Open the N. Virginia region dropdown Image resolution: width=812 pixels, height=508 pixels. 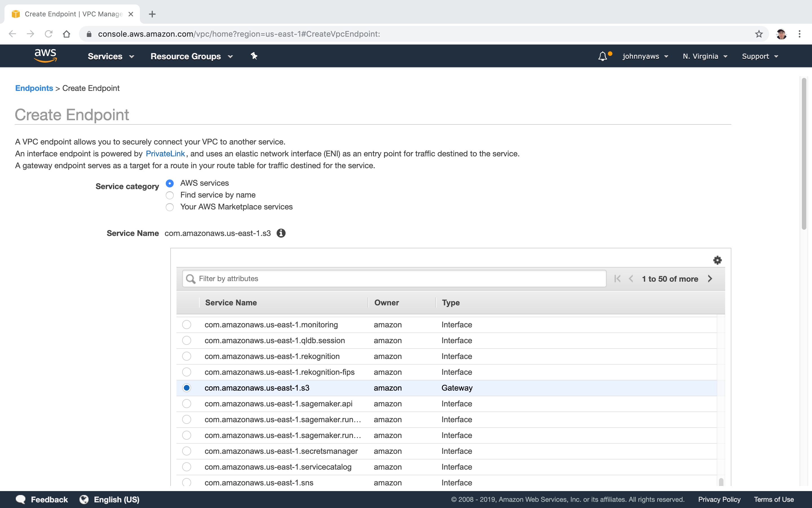705,56
